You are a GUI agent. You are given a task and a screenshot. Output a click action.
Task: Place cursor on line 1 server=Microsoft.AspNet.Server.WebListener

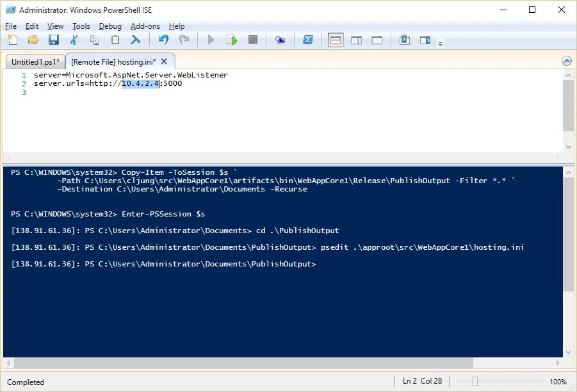tap(131, 75)
